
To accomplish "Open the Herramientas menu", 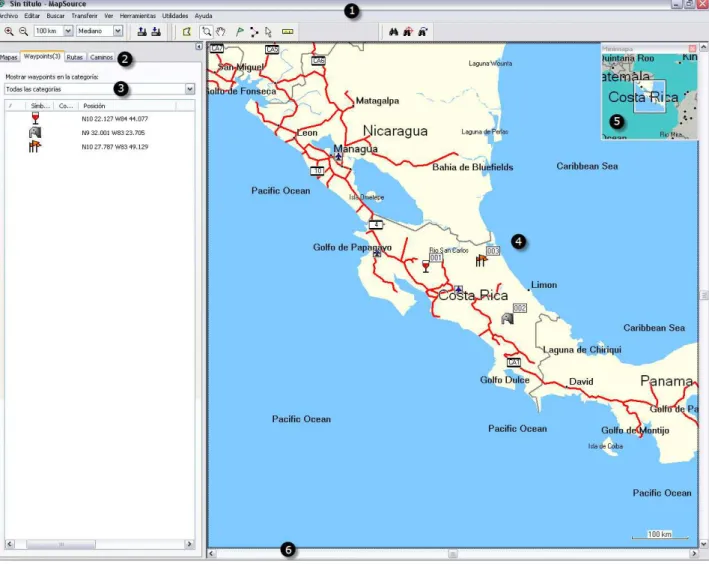I will click(x=137, y=16).
